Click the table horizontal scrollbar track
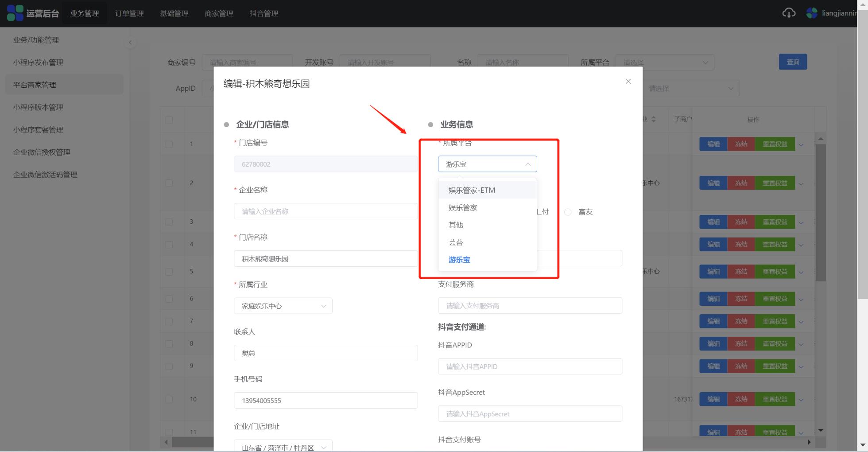 487,442
